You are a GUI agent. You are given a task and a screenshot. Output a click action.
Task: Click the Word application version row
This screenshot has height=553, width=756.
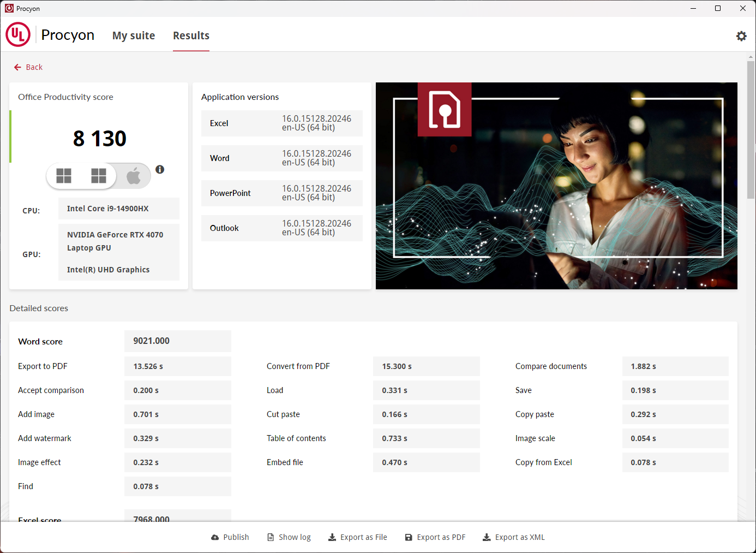click(282, 158)
